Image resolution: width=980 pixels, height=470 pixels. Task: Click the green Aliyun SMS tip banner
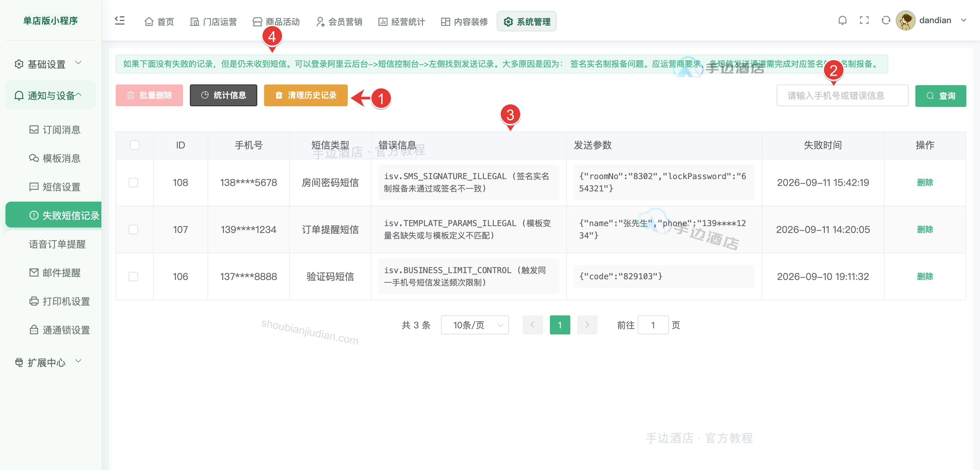(502, 64)
